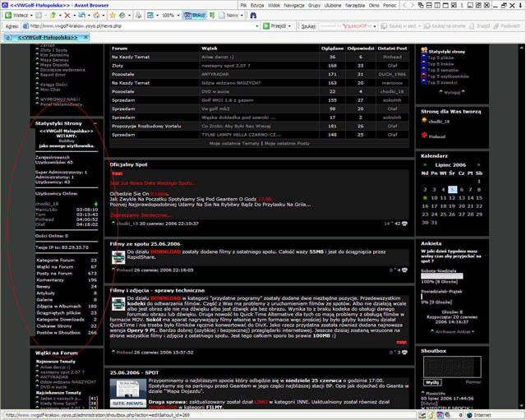Click the red X Stop loading icon

tap(67, 16)
